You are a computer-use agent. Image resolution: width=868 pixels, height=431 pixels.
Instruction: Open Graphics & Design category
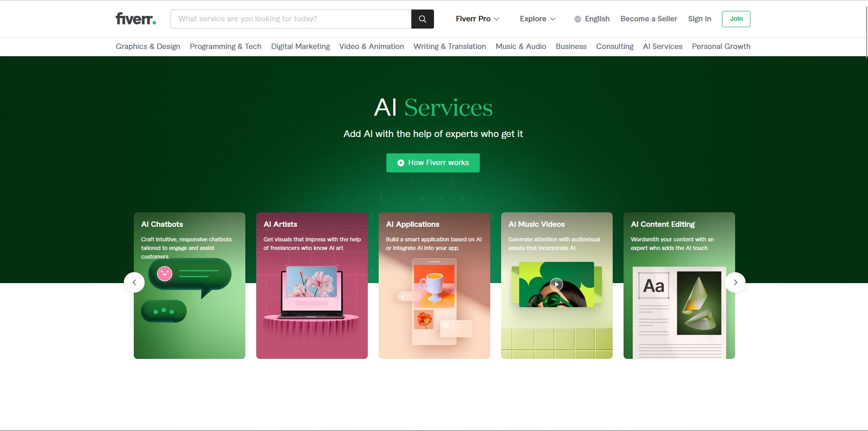[x=148, y=46]
